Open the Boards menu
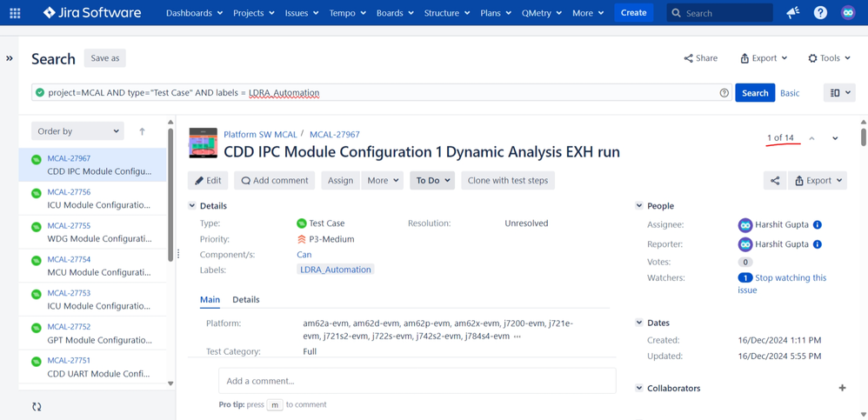This screenshot has height=420, width=868. click(x=395, y=13)
